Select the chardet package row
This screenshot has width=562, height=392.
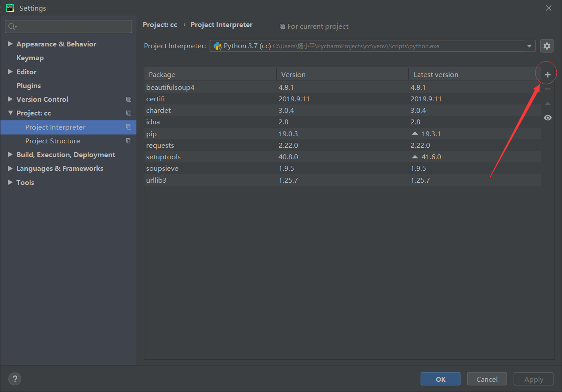tap(342, 110)
